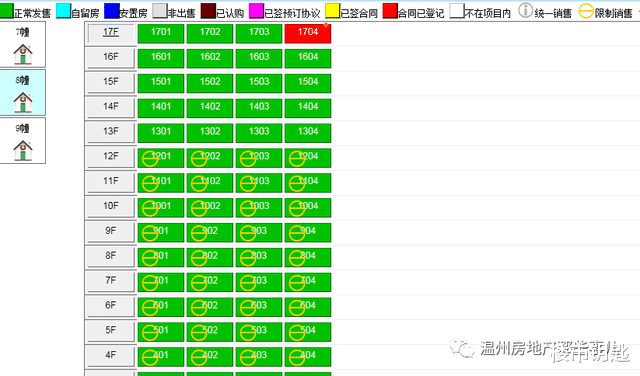Click the cyan 自留房 legend swatch

(x=63, y=11)
